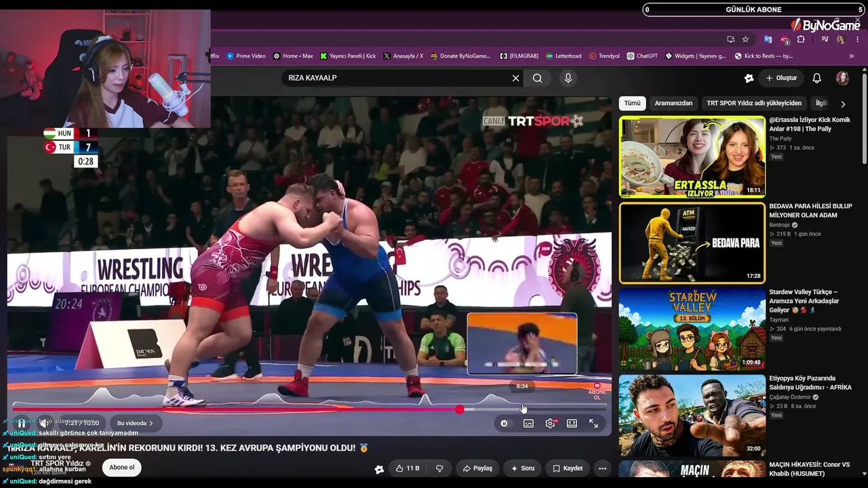
Task: Like the video with thumbs up
Action: [x=408, y=468]
